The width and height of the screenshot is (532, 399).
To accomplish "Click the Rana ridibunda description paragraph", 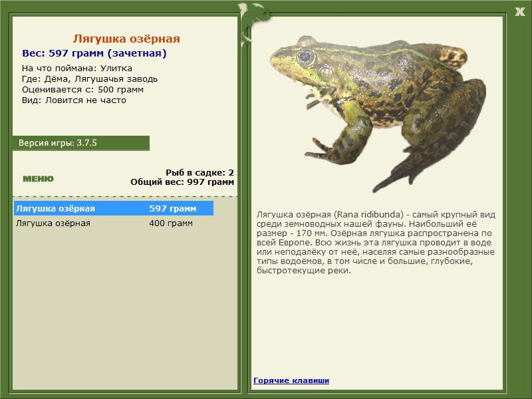I will tap(376, 242).
